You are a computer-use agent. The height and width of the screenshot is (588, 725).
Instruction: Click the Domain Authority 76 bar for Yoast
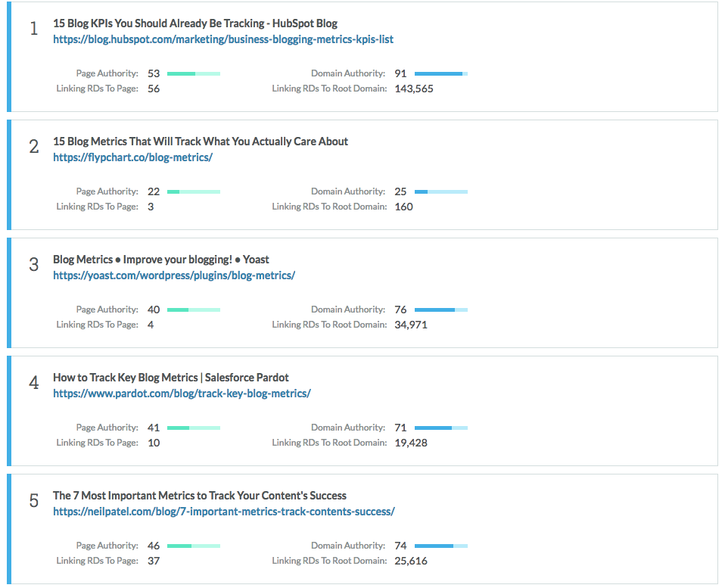point(441,310)
